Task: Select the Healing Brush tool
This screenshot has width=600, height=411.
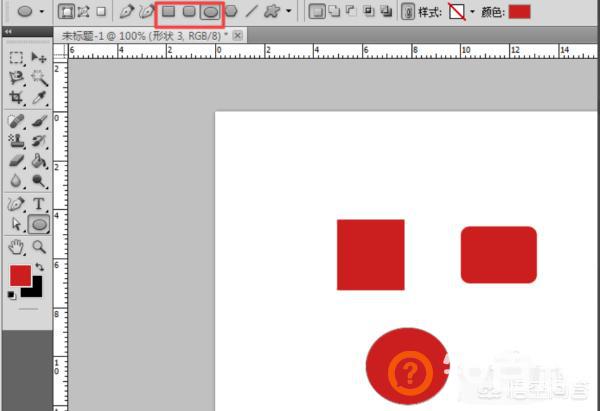Action: tap(16, 122)
